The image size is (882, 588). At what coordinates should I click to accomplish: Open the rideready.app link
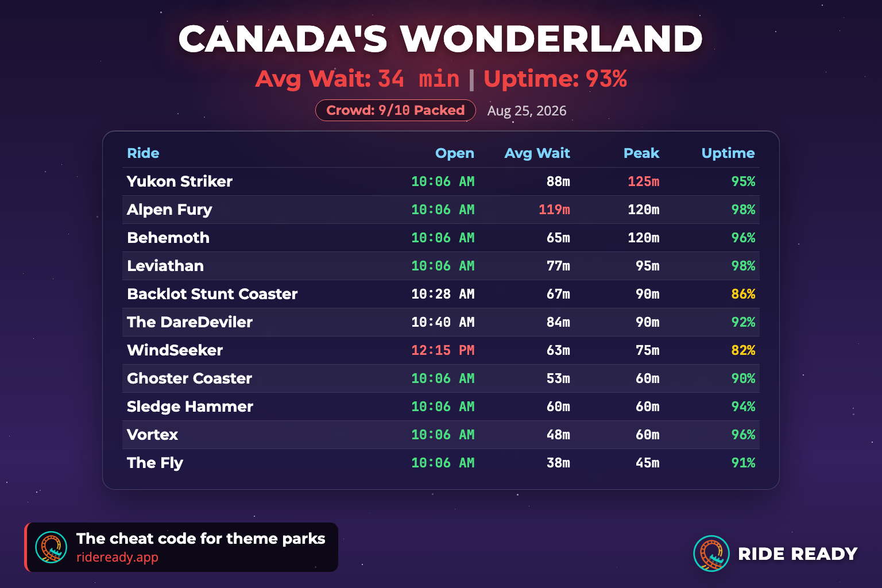click(x=117, y=557)
